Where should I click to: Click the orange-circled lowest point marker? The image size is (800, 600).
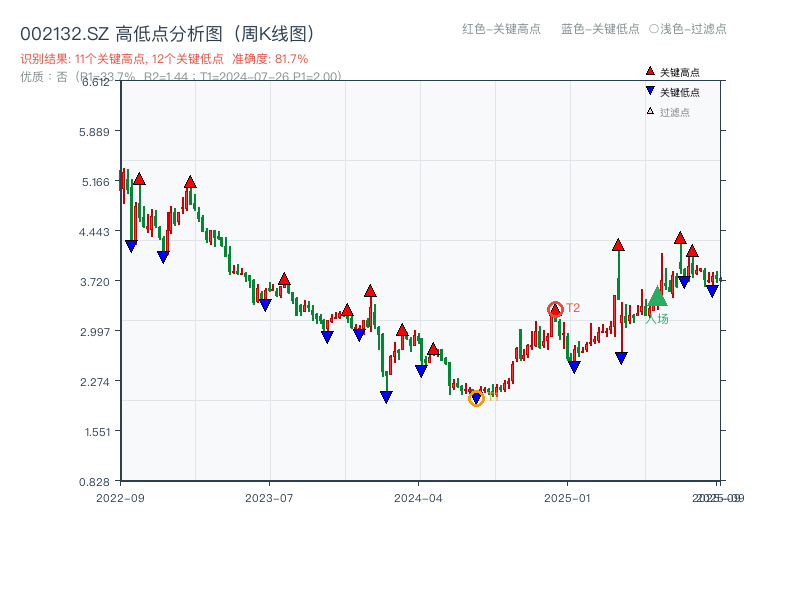(476, 398)
